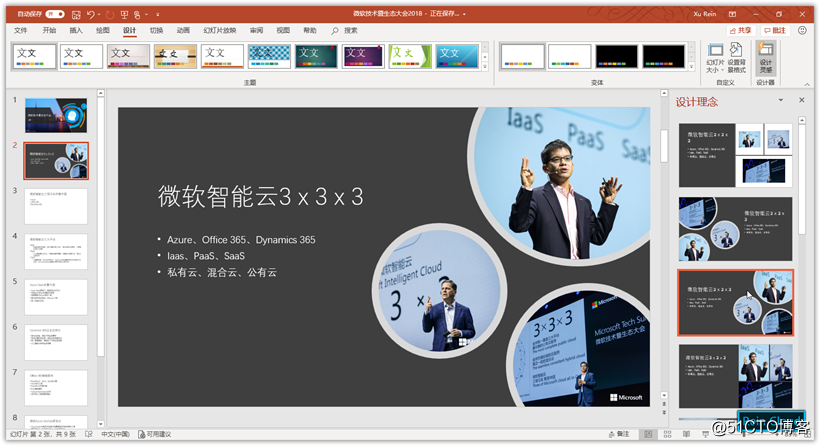Image resolution: width=820 pixels, height=446 pixels.
Task: Open the ribbon display options icon
Action: (x=733, y=14)
